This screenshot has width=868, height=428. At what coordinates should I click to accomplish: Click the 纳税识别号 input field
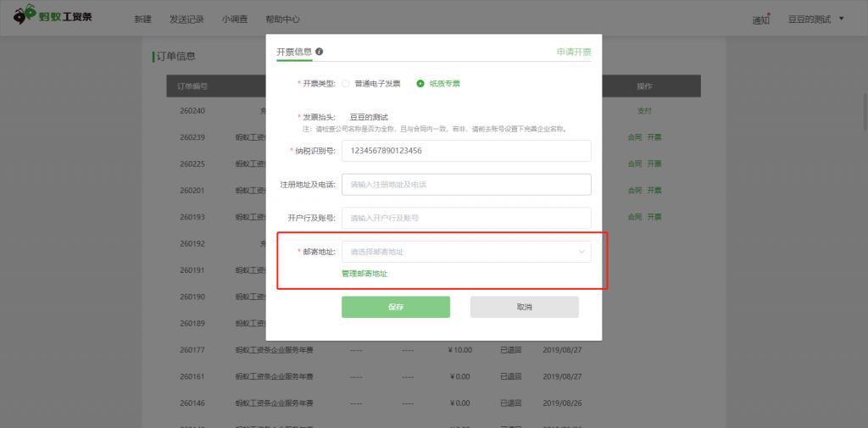465,151
